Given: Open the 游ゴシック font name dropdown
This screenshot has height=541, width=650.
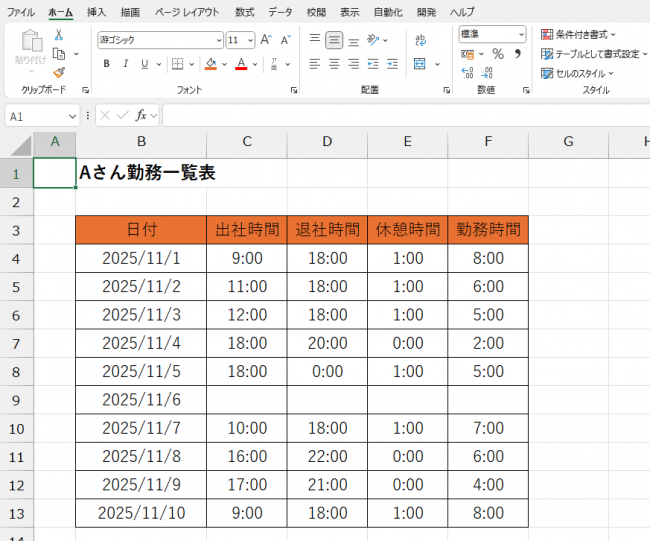Looking at the screenshot, I should (x=219, y=40).
